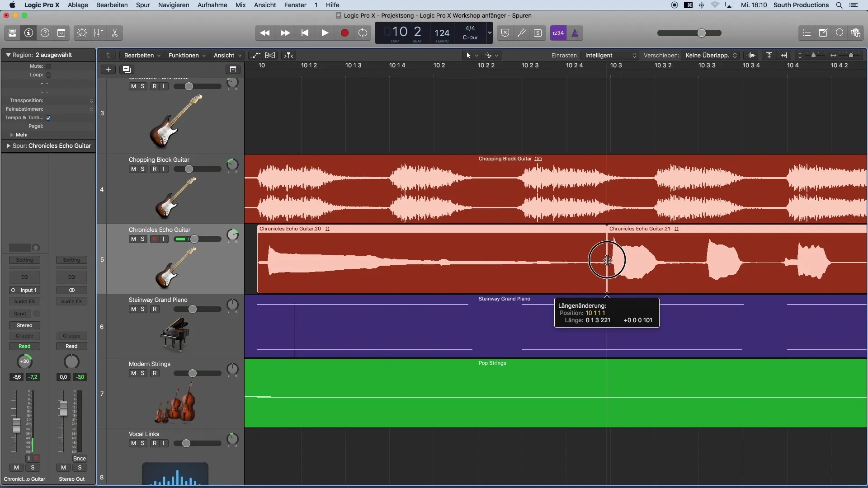Open the Fenster menu
Viewport: 868px width, 488px height.
coord(295,5)
